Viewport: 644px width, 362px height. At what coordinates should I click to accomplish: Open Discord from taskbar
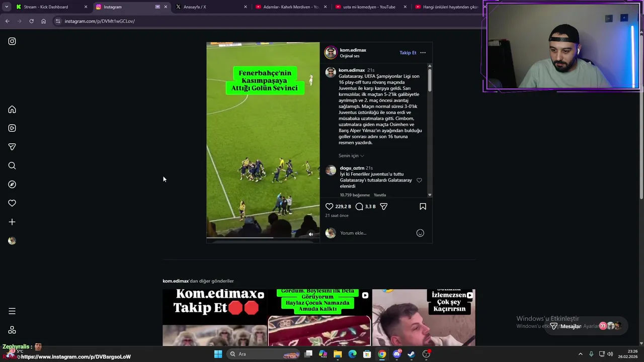pyautogui.click(x=397, y=354)
